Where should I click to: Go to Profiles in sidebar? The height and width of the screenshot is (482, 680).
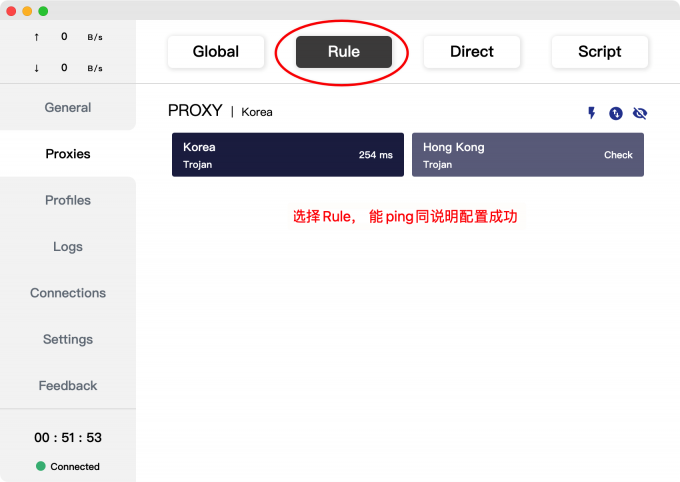click(x=68, y=200)
